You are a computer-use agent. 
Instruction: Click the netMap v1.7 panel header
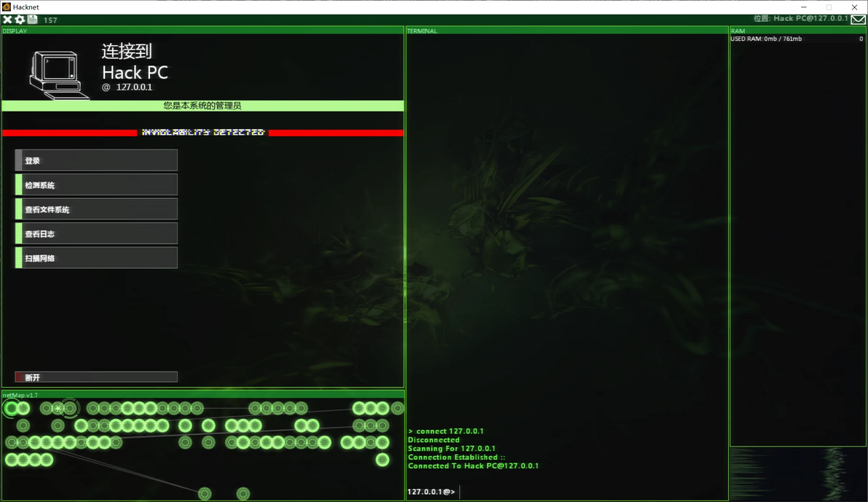(202, 395)
